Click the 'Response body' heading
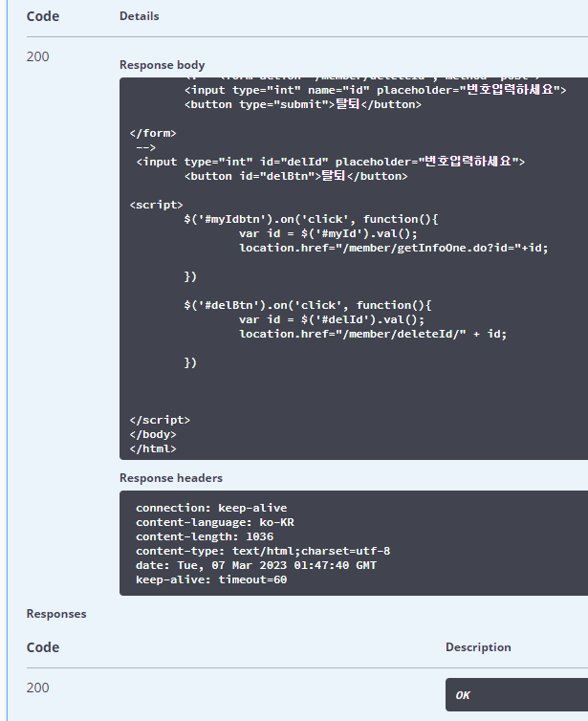 coord(162,65)
